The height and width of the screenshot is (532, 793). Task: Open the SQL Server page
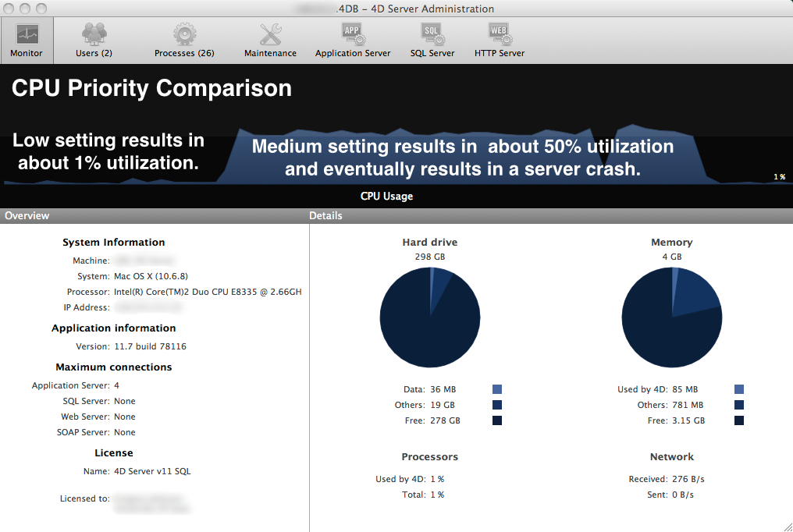[x=432, y=39]
